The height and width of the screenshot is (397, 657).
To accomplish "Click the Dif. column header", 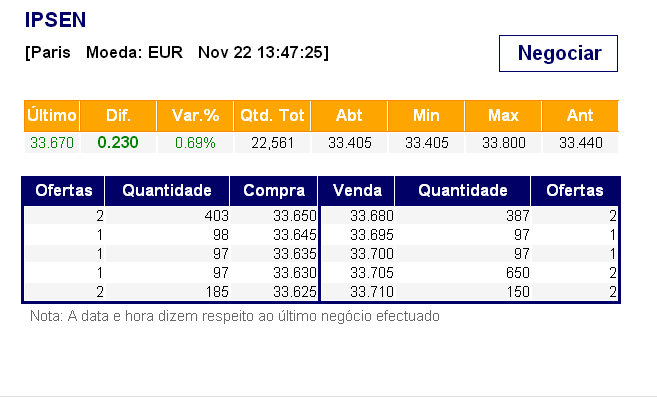I will [118, 116].
